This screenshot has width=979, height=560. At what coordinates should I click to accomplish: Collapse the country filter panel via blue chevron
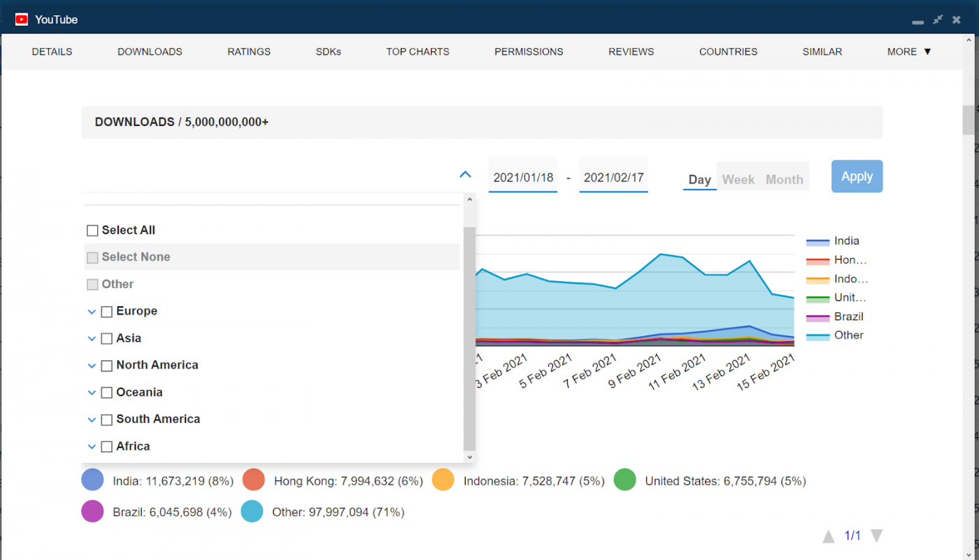point(465,174)
